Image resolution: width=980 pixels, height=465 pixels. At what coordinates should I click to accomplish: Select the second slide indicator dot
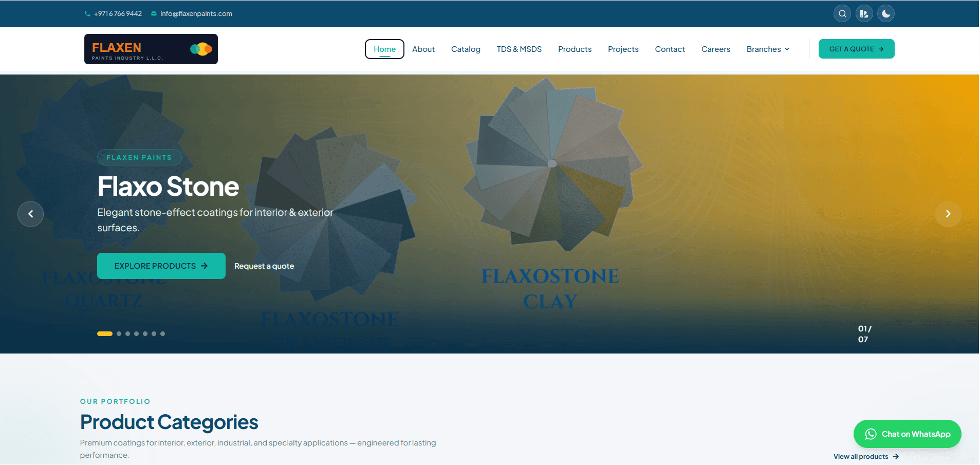tap(119, 334)
